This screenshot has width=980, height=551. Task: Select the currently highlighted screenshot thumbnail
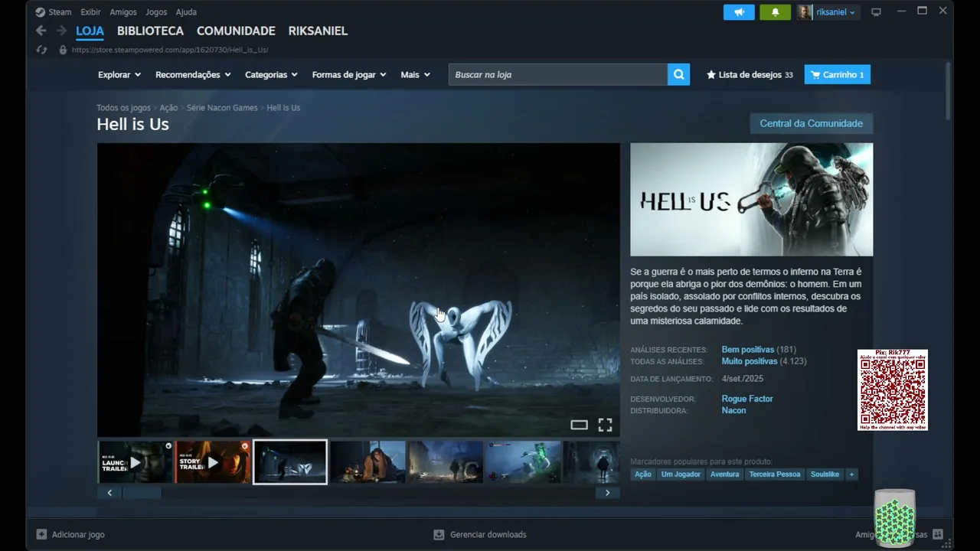[x=290, y=461]
